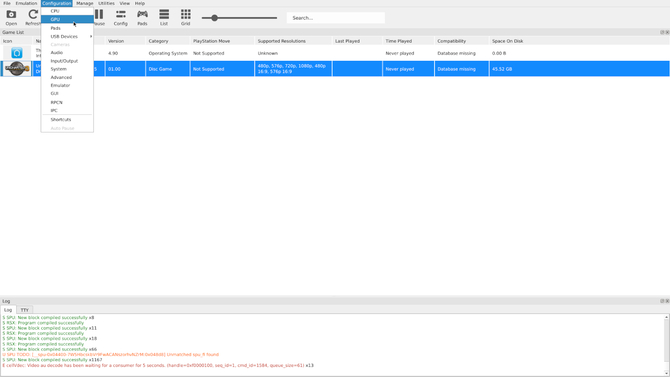This screenshot has height=377, width=670.
Task: Close the Game List panel
Action: [667, 32]
